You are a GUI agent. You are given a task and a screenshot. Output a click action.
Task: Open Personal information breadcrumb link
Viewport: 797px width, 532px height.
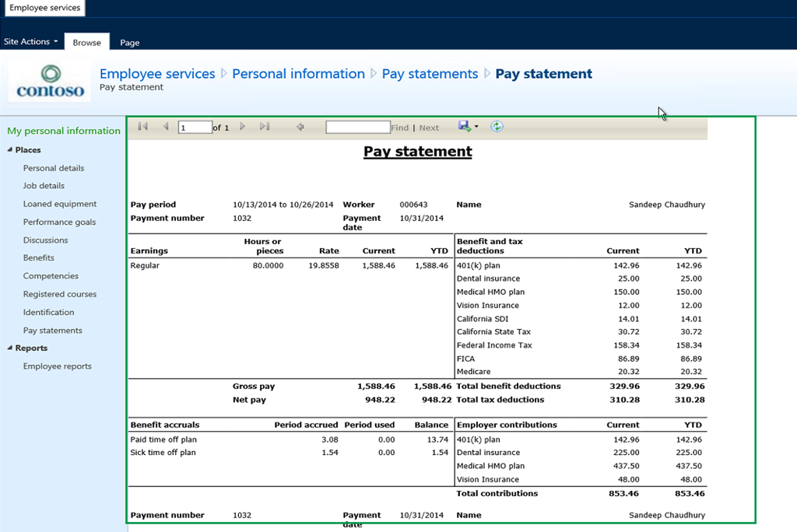(x=298, y=74)
